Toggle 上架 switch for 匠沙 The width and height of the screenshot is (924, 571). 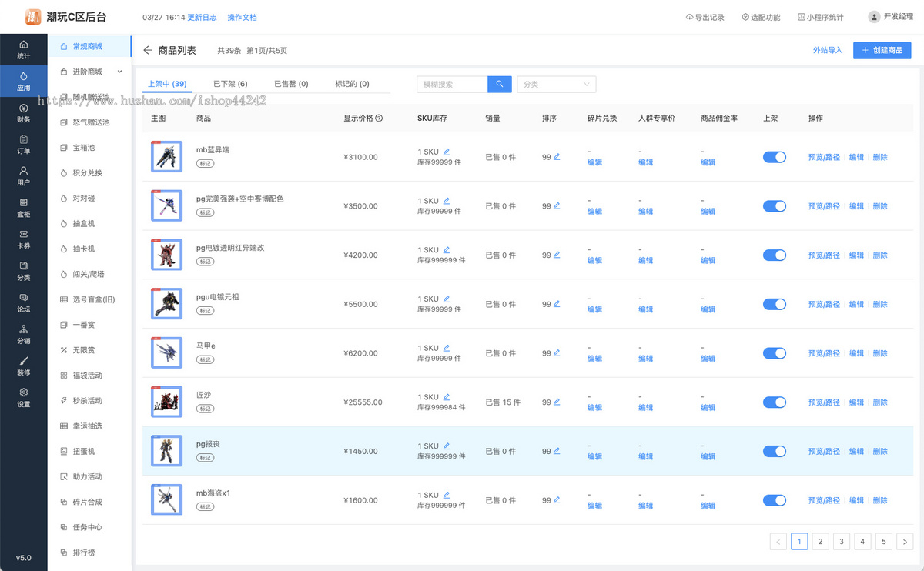(775, 402)
